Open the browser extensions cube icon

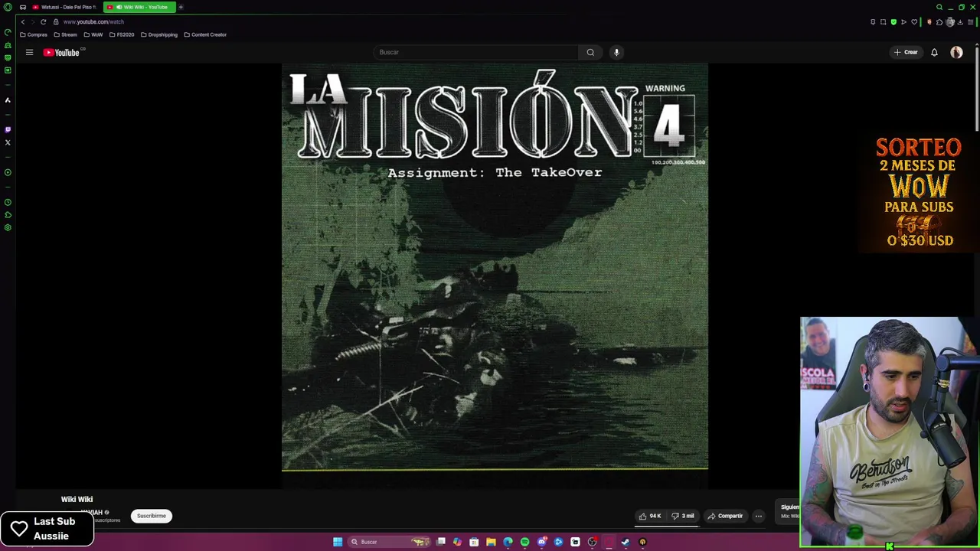(939, 21)
